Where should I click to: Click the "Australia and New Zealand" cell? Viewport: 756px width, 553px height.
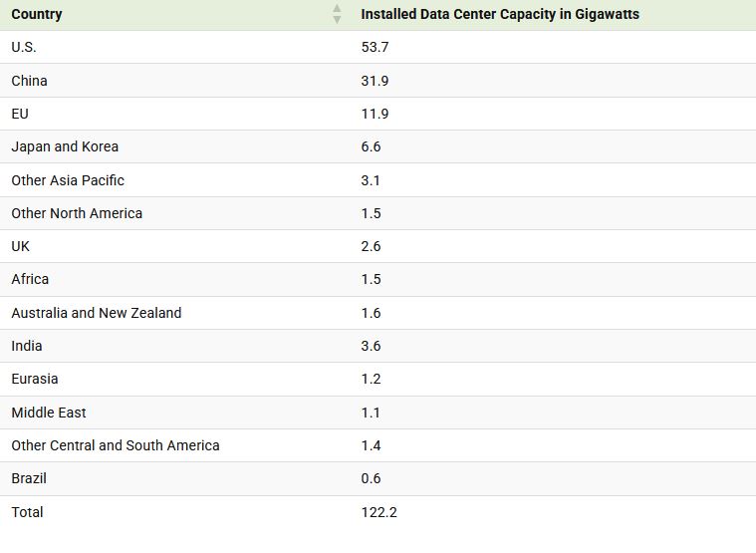tap(97, 313)
